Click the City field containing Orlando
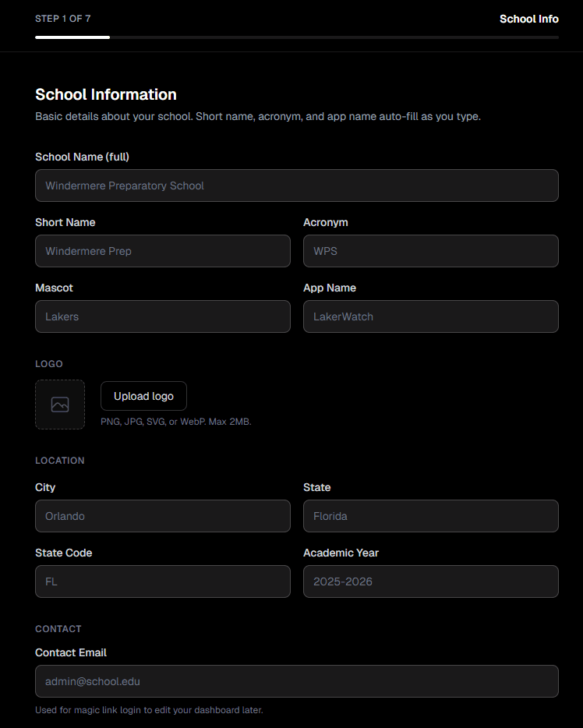Image resolution: width=583 pixels, height=728 pixels. click(162, 516)
